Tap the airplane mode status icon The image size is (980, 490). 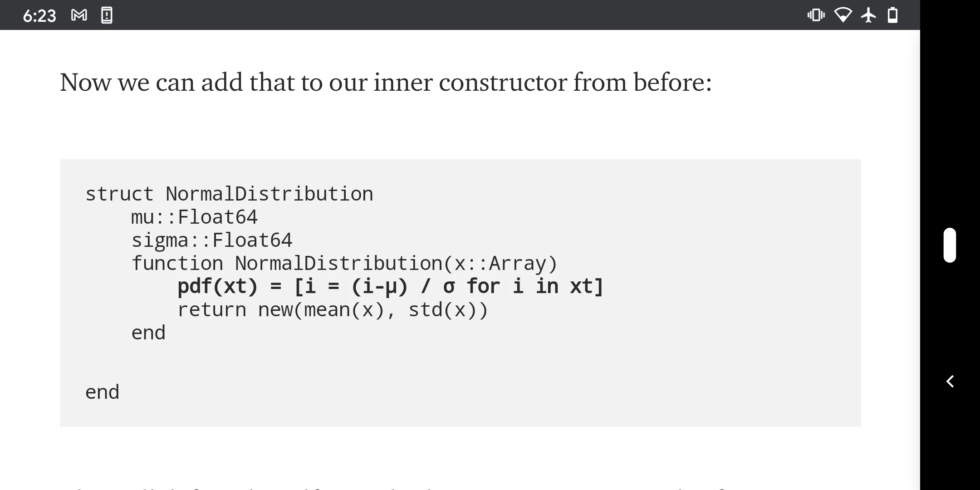[x=868, y=15]
